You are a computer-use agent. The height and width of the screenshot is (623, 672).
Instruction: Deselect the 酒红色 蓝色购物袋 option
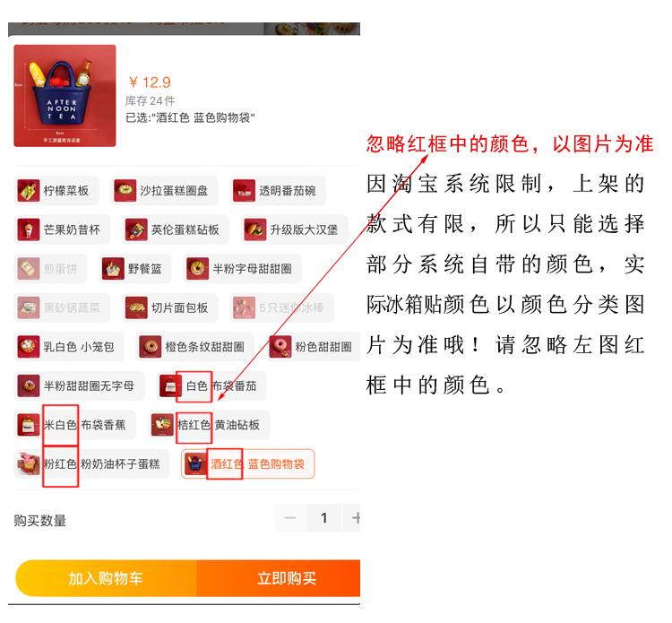click(x=248, y=463)
